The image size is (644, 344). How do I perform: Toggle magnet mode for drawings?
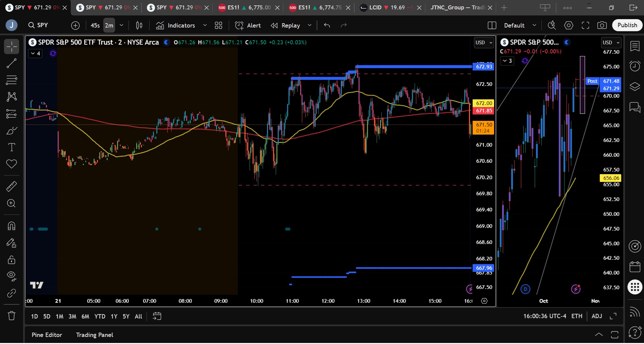[11, 226]
